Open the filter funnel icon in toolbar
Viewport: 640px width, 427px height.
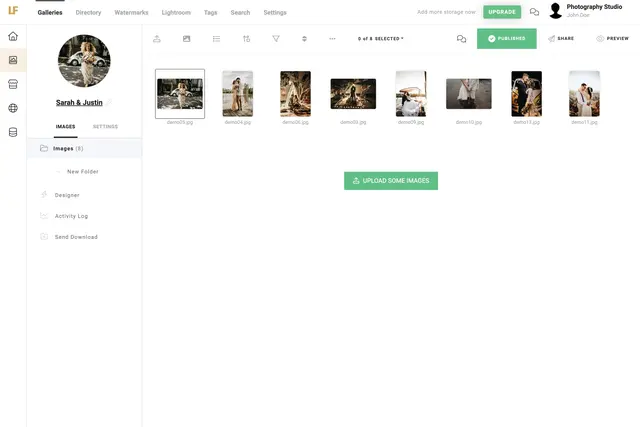click(276, 39)
